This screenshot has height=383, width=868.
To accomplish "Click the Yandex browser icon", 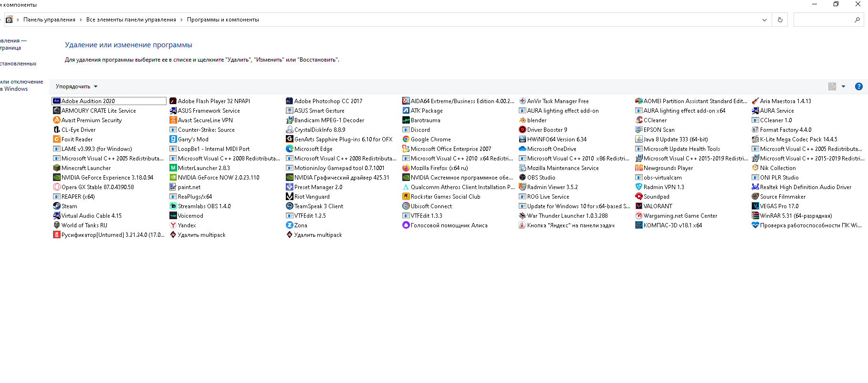I will tap(173, 225).
